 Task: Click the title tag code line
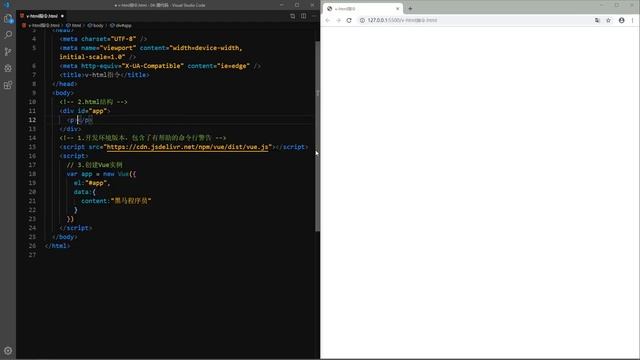(x=104, y=75)
